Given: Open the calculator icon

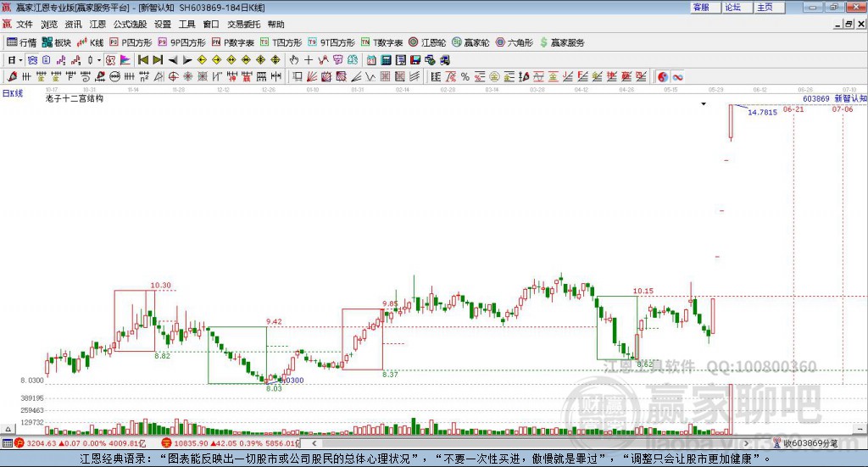Looking at the screenshot, I should click(386, 60).
